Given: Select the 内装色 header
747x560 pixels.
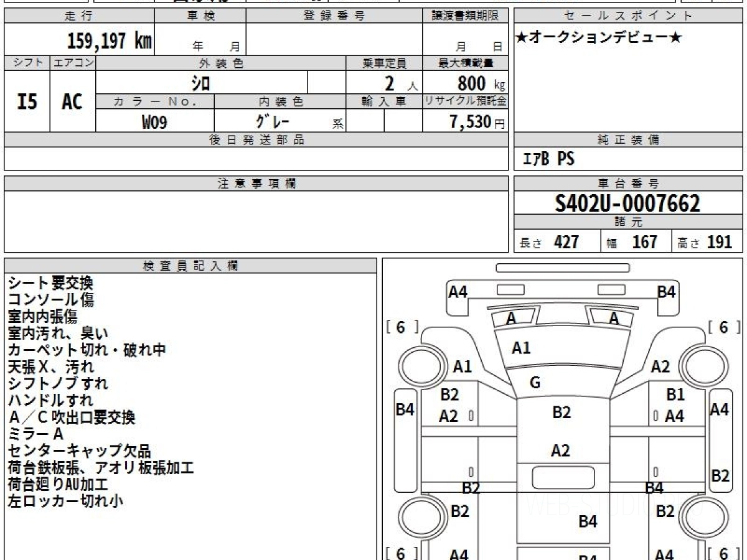Looking at the screenshot, I should 280,101.
